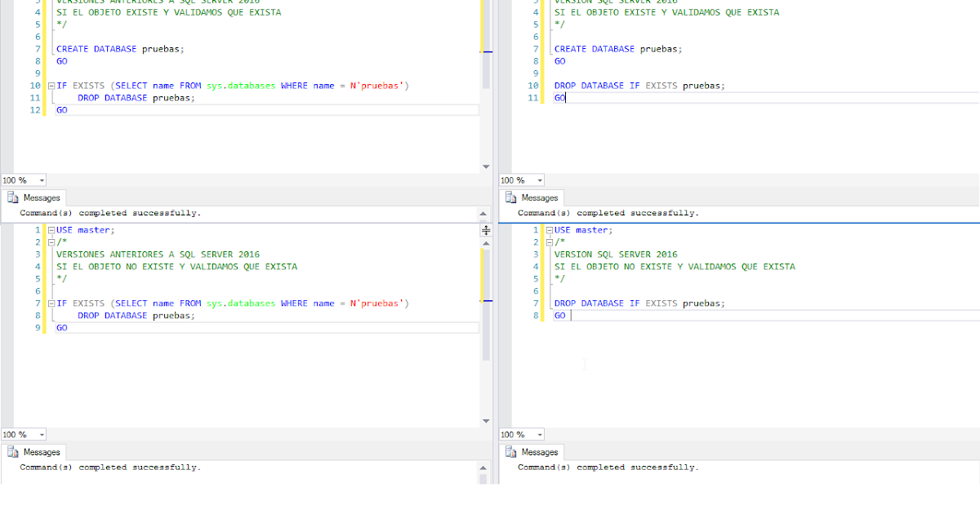Click the Messages icon in bottom-left results pane
Viewport: 980px width, 514px height.
(x=13, y=451)
